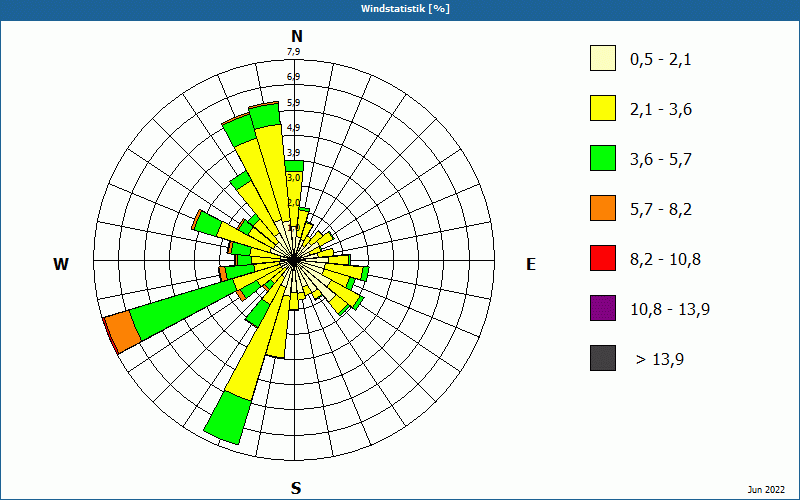Click the large orange west-southwest bar segment
The height and width of the screenshot is (500, 800).
click(x=123, y=331)
